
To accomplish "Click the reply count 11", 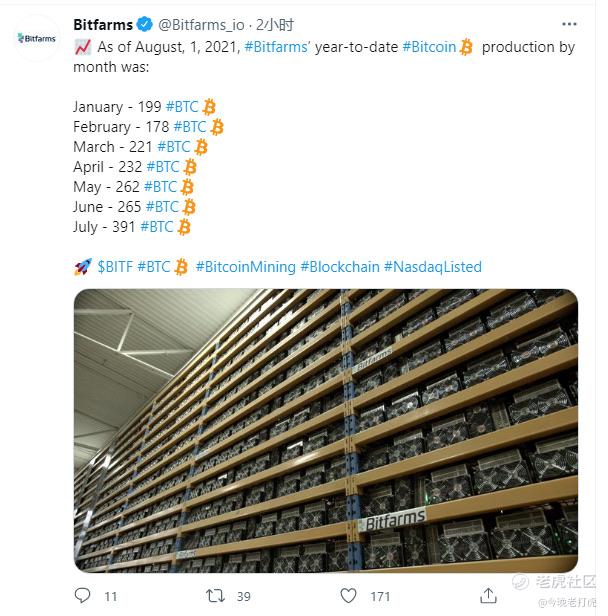I will 111,596.
